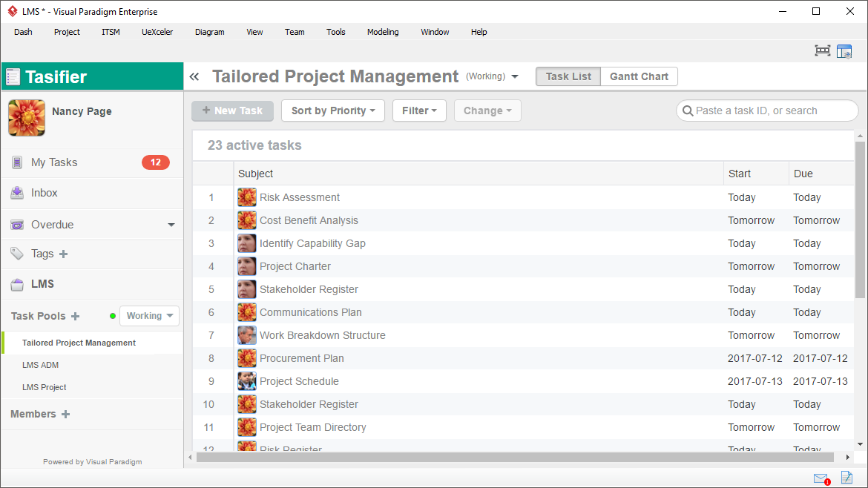The image size is (868, 488).
Task: Click Nancy Page's profile picture
Action: pos(27,118)
